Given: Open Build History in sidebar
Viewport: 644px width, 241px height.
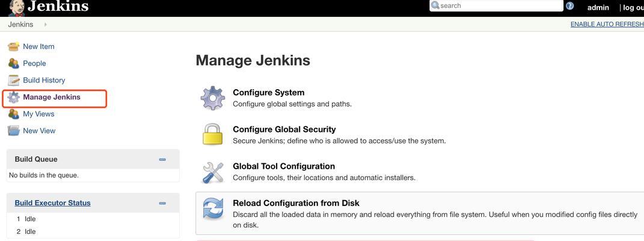Looking at the screenshot, I should (44, 80).
